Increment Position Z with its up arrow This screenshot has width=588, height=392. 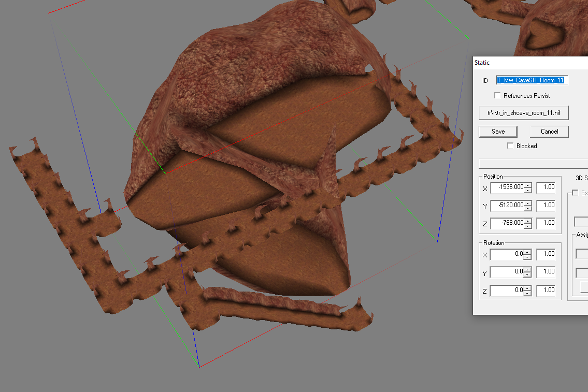point(528,221)
